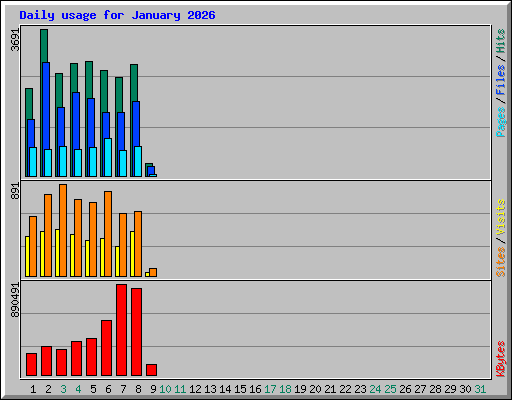This screenshot has height=400, width=512.
Task: Click the day 9 blue Files bar
Action: 151,171
